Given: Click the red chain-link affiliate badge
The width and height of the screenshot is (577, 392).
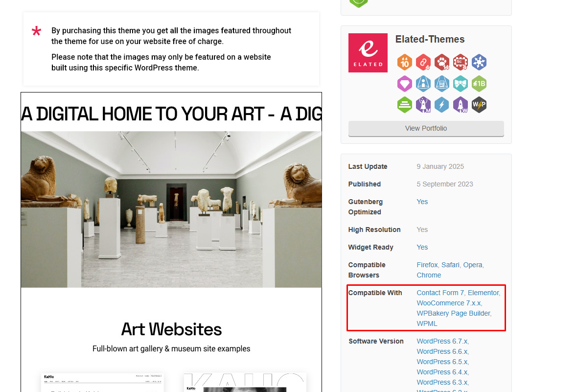Looking at the screenshot, I should [x=423, y=62].
